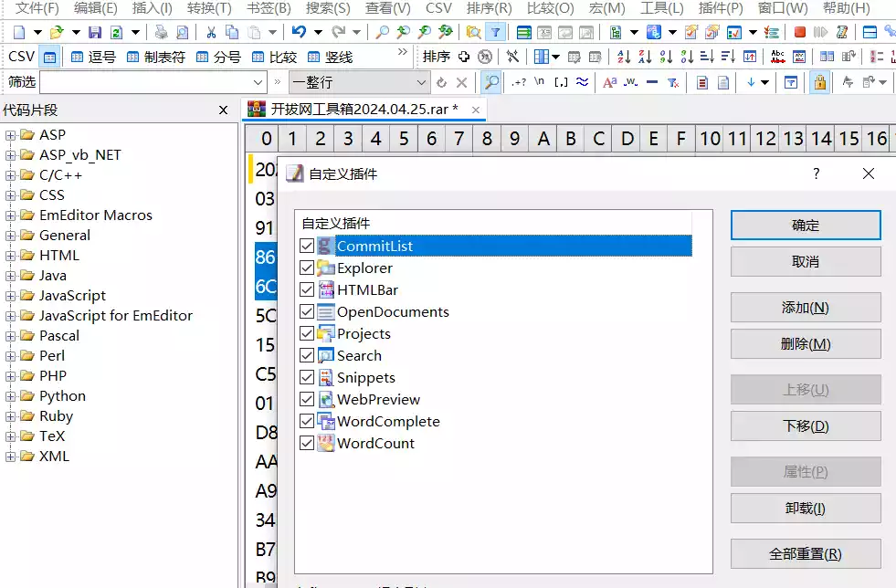Select WebPreview in the plugin list
Image resolution: width=896 pixels, height=588 pixels.
378,399
